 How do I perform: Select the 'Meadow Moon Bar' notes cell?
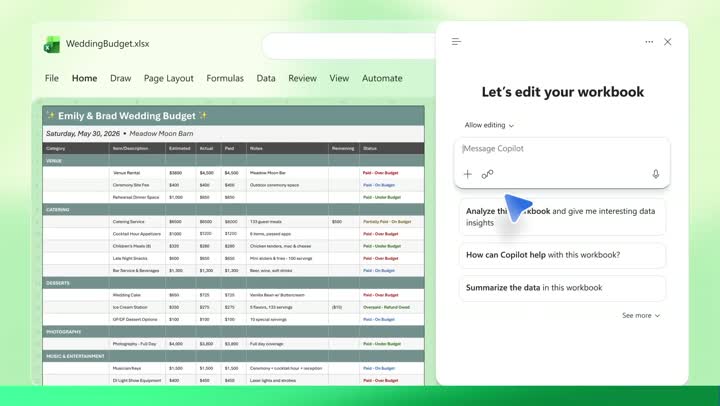[287, 173]
